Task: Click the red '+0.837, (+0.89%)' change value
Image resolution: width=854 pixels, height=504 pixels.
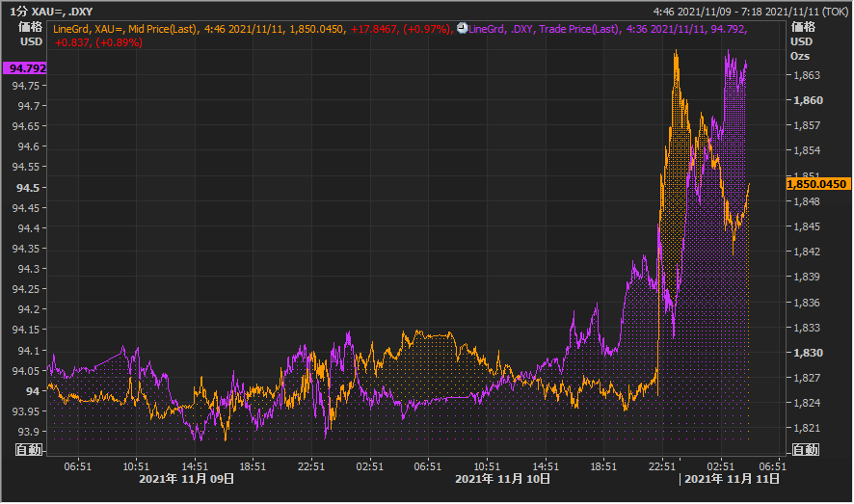Action: (98, 42)
